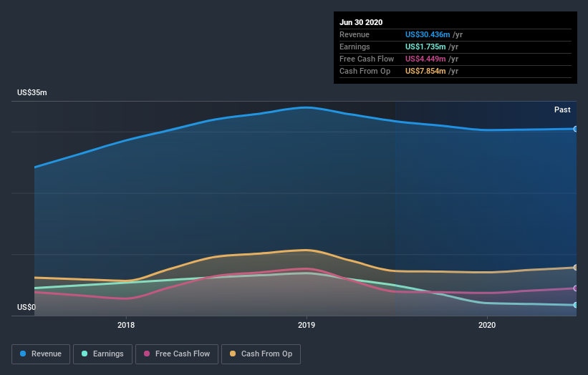
Task: Click the US$30.436m revenue value
Action: point(428,34)
